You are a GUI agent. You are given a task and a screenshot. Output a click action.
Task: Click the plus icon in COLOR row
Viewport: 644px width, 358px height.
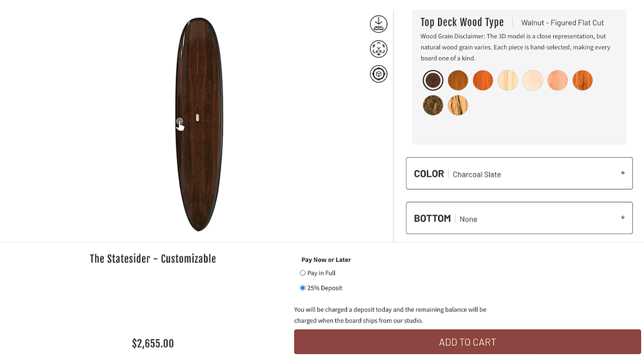tap(623, 173)
